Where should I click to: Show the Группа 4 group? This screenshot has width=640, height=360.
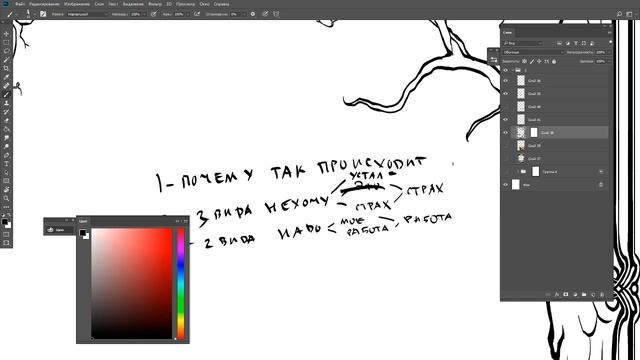(x=506, y=172)
